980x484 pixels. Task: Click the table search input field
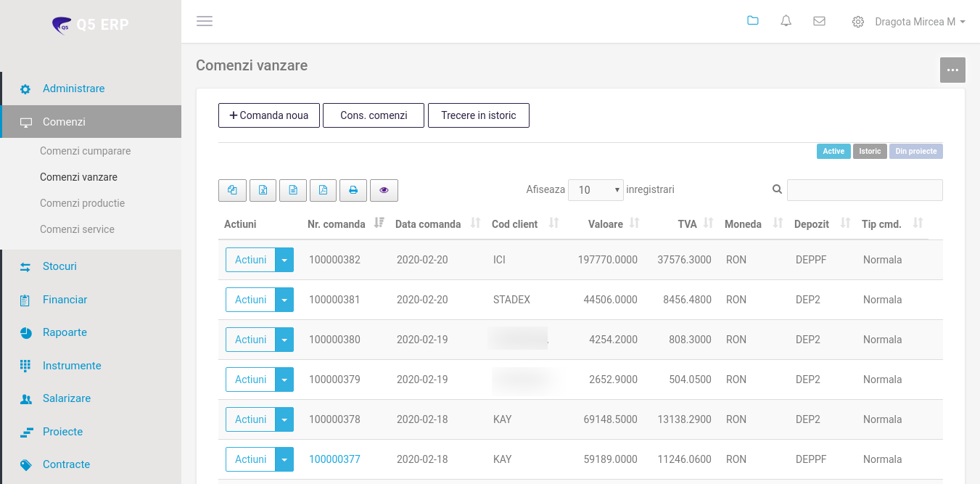point(864,190)
